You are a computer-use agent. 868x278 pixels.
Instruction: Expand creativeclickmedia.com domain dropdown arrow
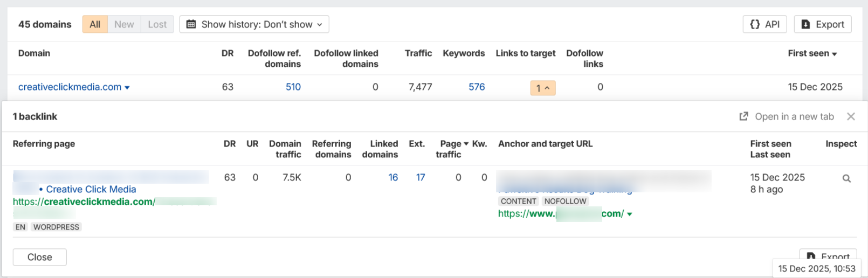127,87
